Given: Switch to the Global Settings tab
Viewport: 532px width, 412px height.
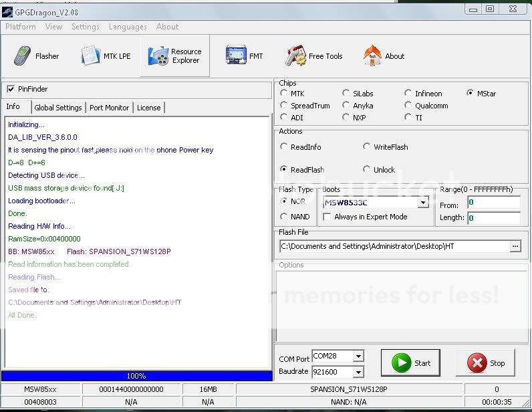Looking at the screenshot, I should [x=57, y=108].
